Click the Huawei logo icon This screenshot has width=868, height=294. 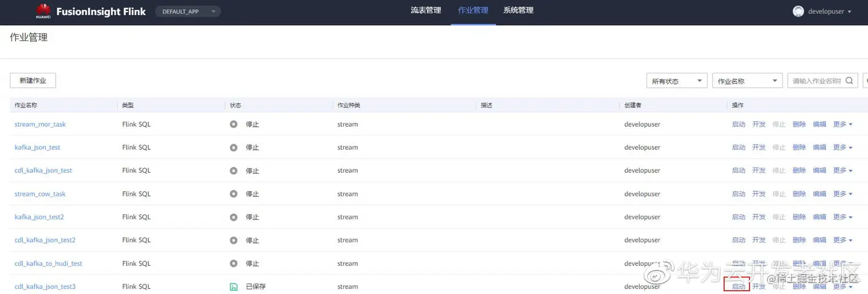(x=43, y=11)
